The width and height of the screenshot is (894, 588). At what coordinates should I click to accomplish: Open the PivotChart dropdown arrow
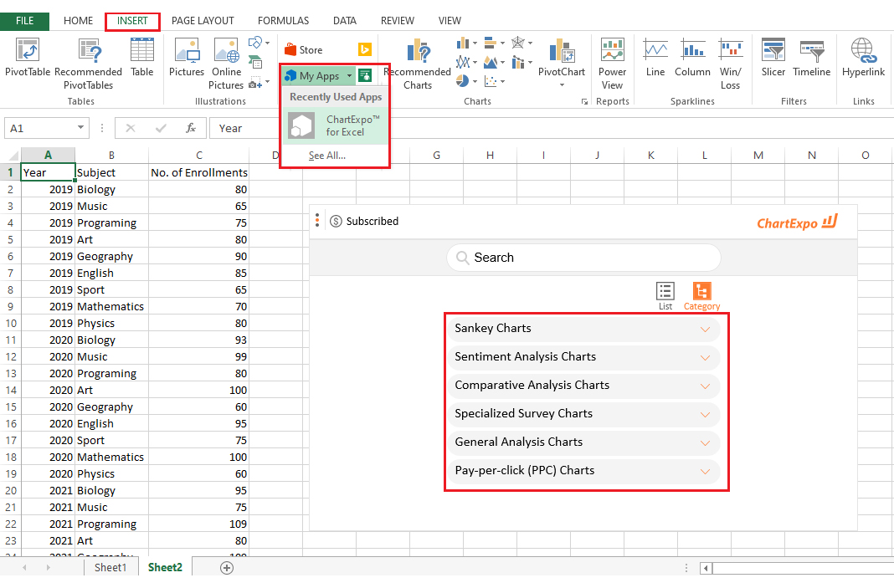(x=562, y=84)
